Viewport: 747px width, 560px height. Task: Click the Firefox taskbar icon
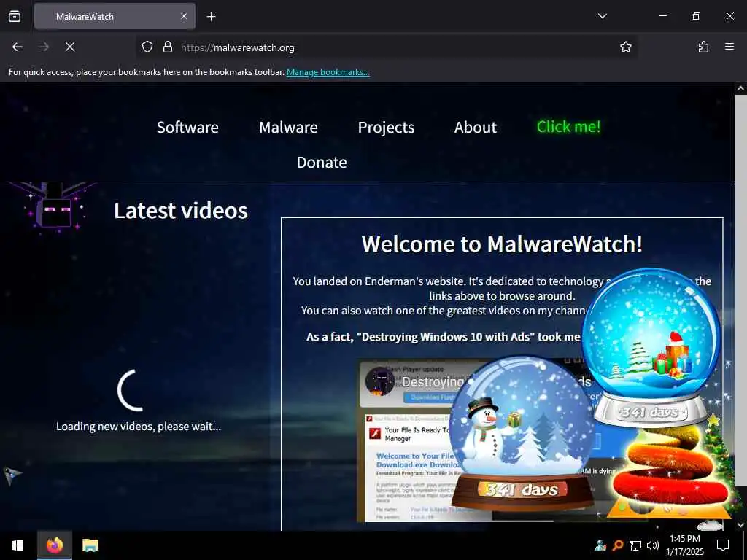pos(55,545)
